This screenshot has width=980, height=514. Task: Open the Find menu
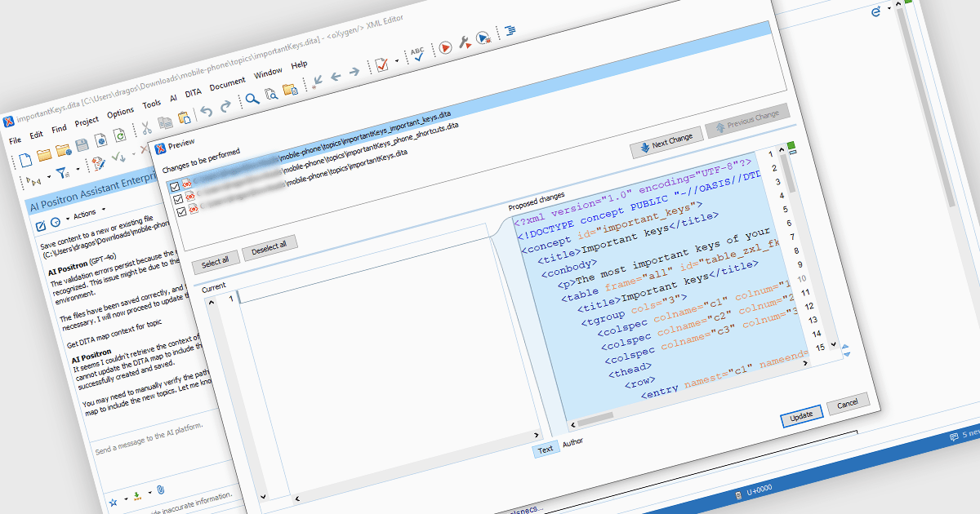tap(59, 129)
